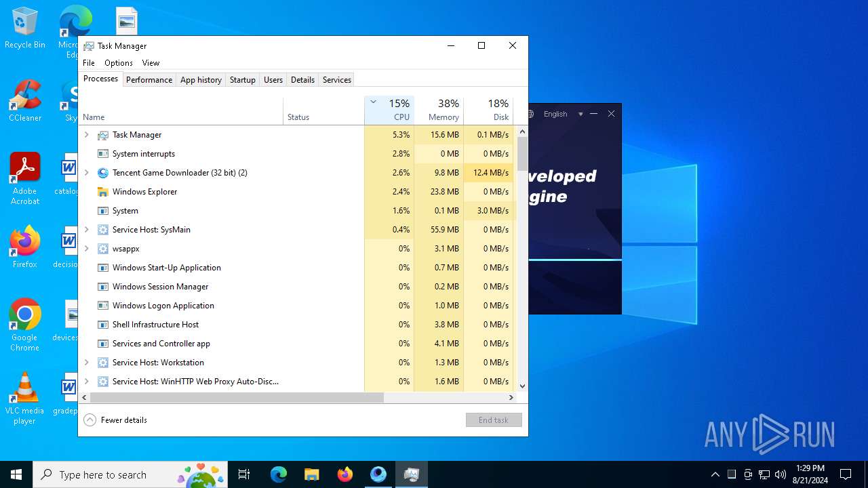Open File Explorer from the taskbar
Viewport: 868px width, 488px height.
[x=312, y=474]
